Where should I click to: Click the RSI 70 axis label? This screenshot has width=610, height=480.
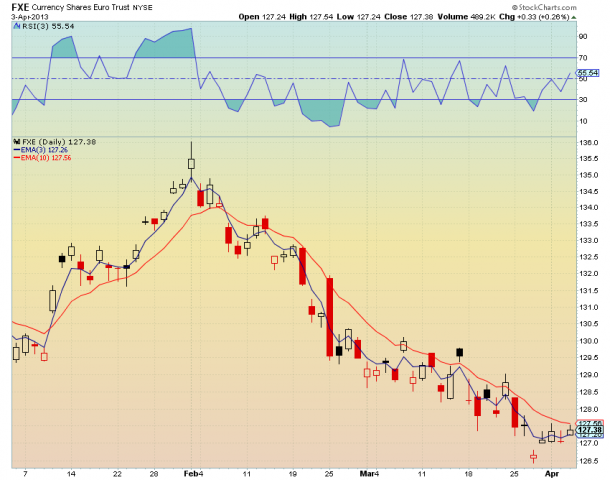click(x=583, y=58)
